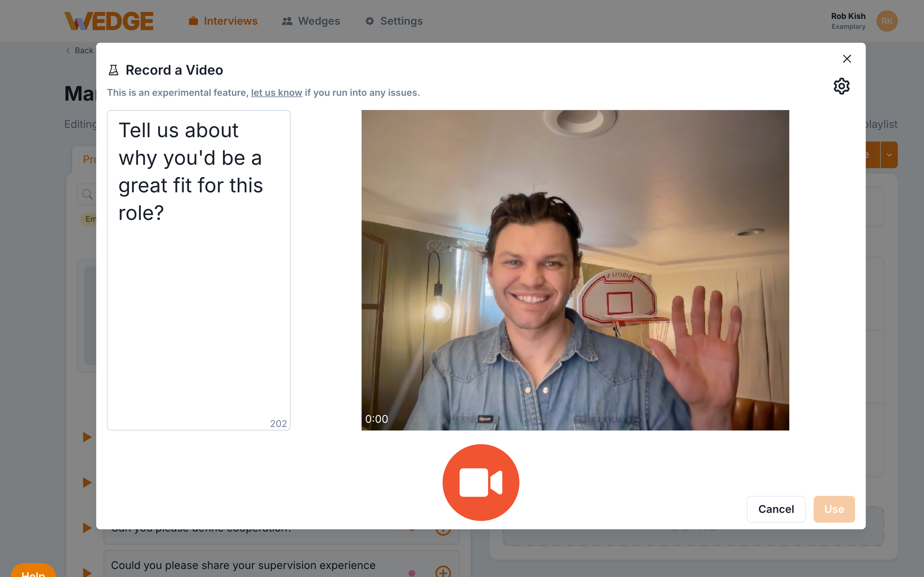Open the "let us know" link
This screenshot has height=577, width=924.
tap(277, 92)
